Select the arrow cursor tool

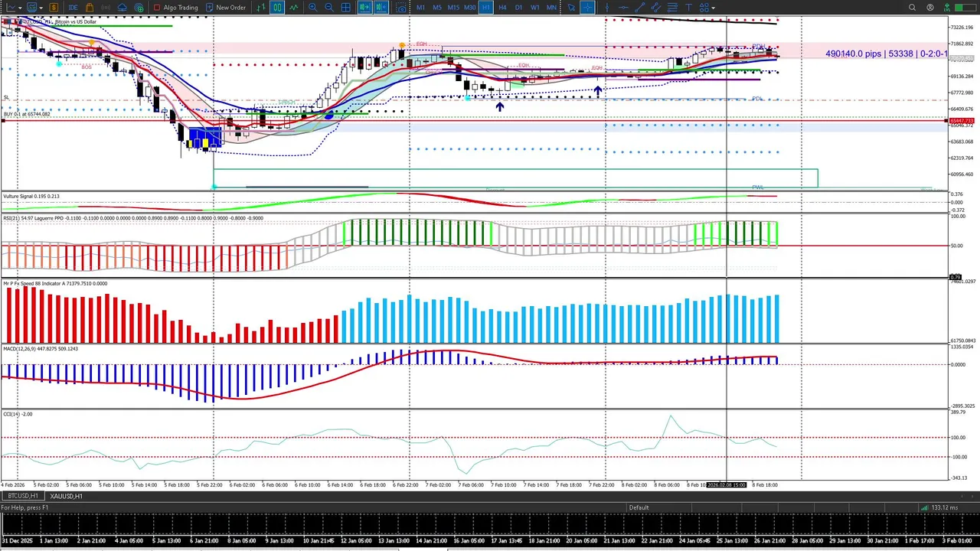click(x=571, y=8)
